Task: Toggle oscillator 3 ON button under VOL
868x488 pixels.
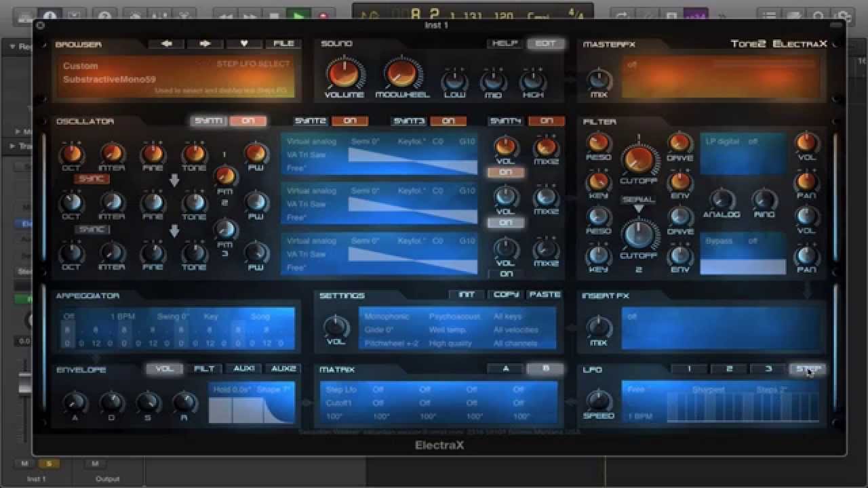Action: [x=506, y=273]
